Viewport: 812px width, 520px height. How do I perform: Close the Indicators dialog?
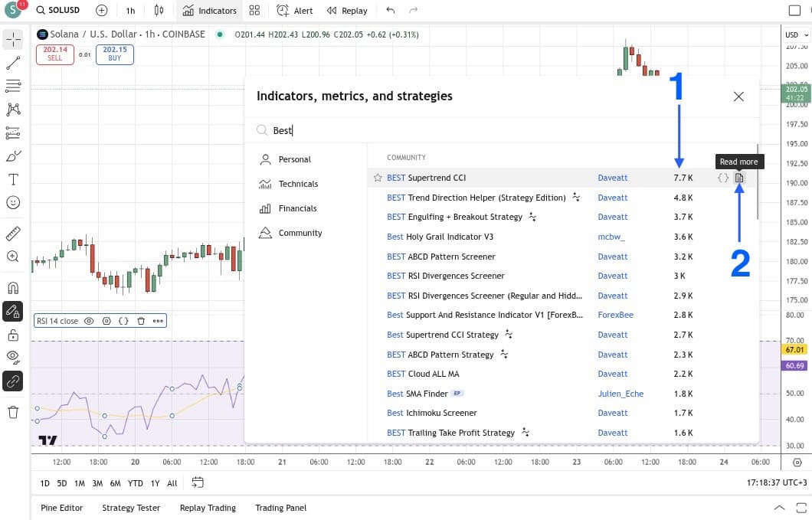[x=738, y=96]
